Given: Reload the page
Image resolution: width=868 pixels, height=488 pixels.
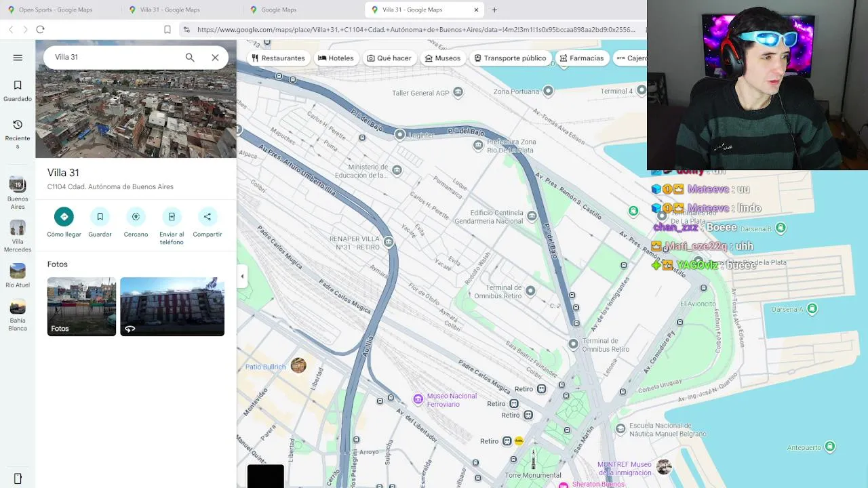Looking at the screenshot, I should point(40,30).
